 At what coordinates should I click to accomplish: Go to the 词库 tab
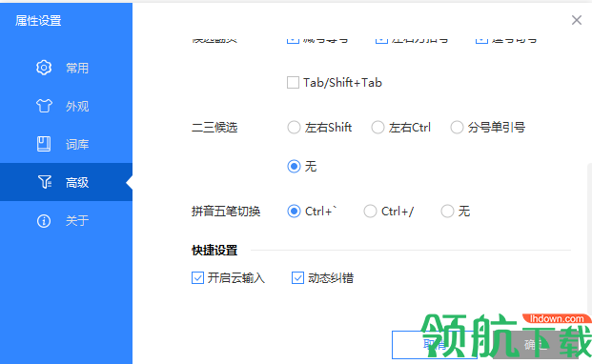tap(66, 144)
